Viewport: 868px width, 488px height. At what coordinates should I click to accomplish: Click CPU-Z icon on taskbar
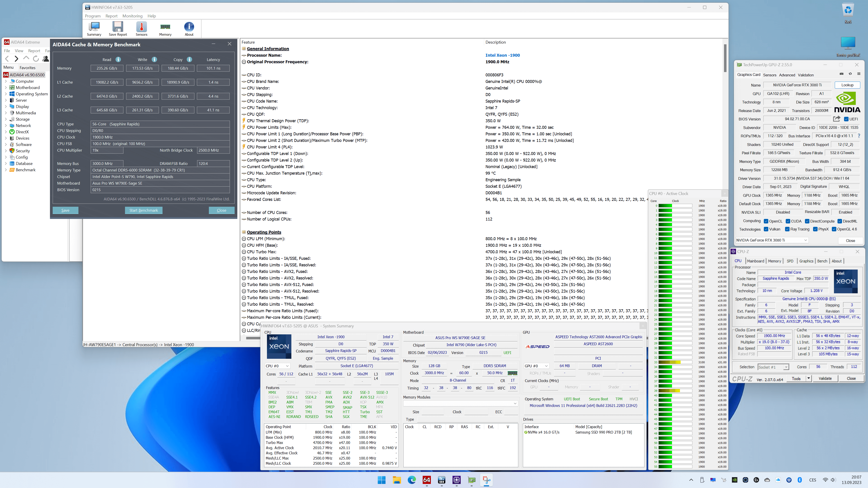[457, 480]
